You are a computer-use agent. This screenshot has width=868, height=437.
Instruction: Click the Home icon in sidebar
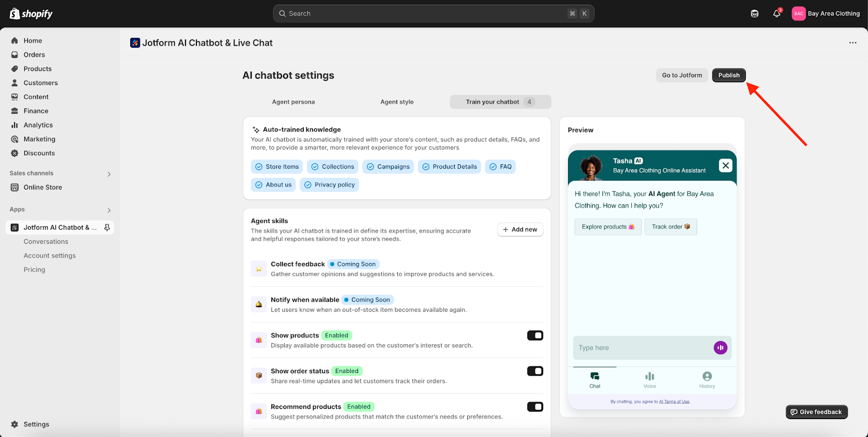tap(15, 41)
